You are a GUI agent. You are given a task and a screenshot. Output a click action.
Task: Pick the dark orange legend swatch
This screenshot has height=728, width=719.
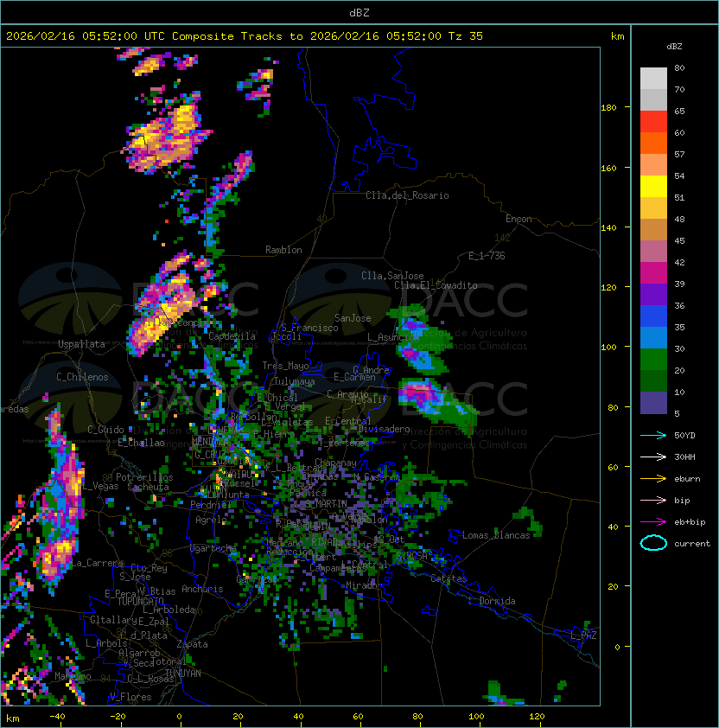tap(653, 143)
